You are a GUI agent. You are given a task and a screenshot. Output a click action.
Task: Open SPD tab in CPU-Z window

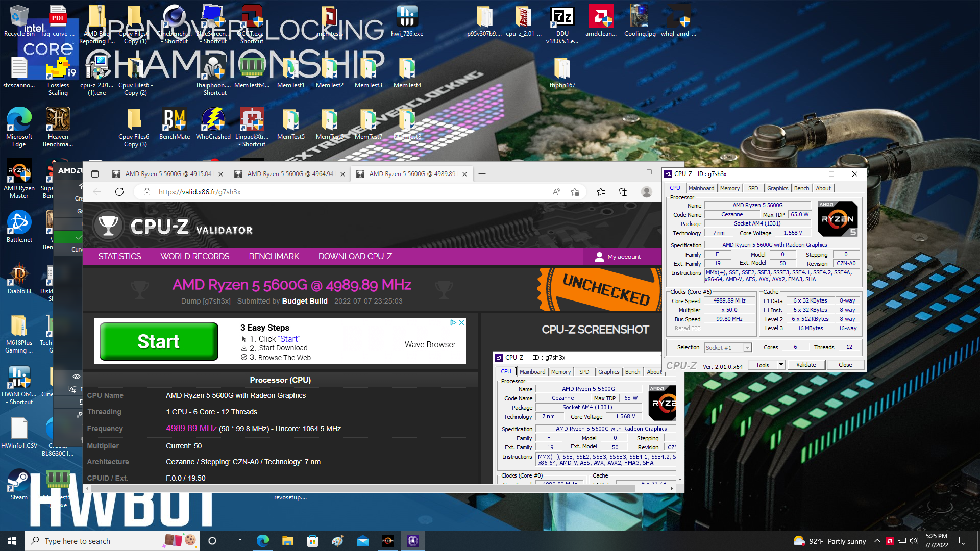[x=753, y=188]
